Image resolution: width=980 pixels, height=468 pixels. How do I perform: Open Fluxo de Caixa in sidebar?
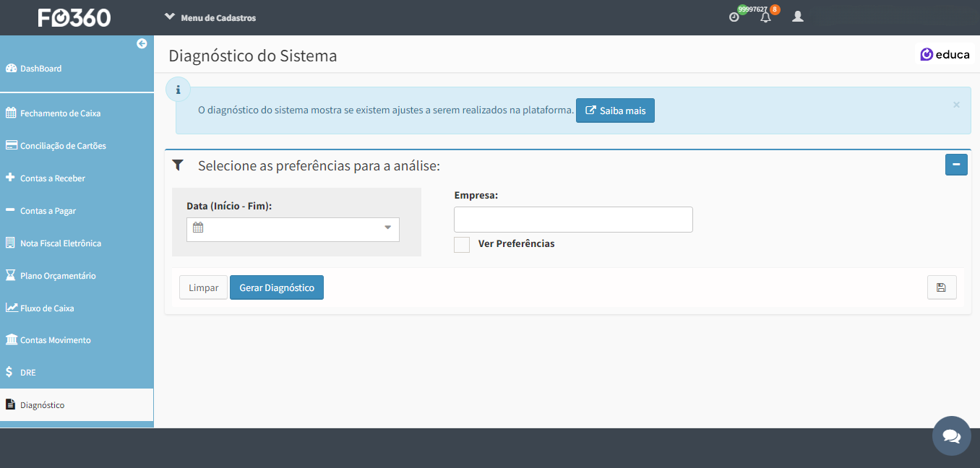click(47, 308)
